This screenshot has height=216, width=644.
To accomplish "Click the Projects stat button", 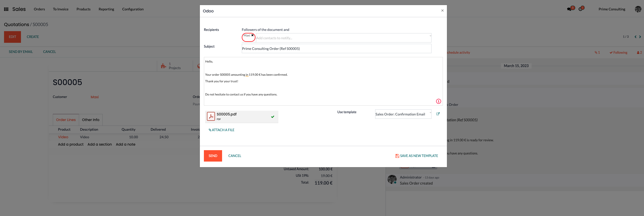I will tap(175, 66).
